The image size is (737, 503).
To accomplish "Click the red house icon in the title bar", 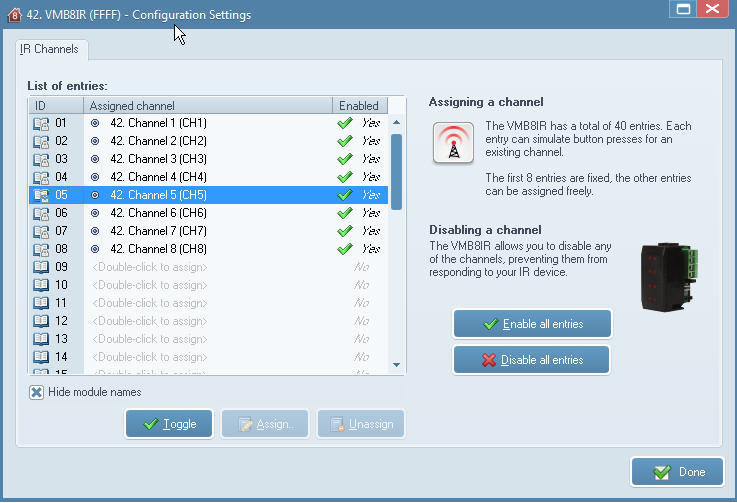I will (x=15, y=15).
